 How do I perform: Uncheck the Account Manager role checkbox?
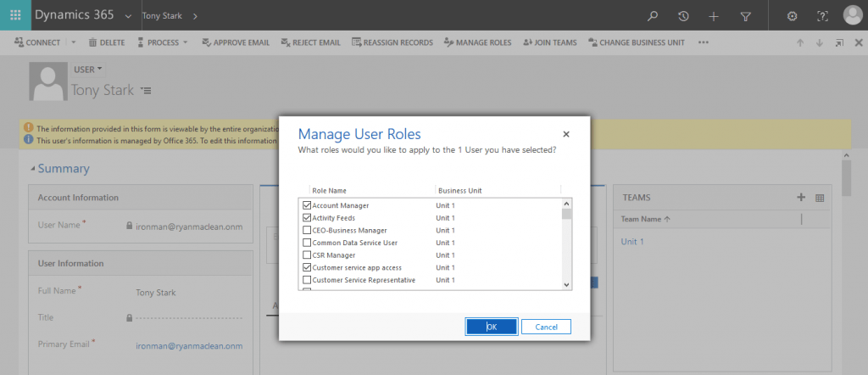[x=307, y=205]
